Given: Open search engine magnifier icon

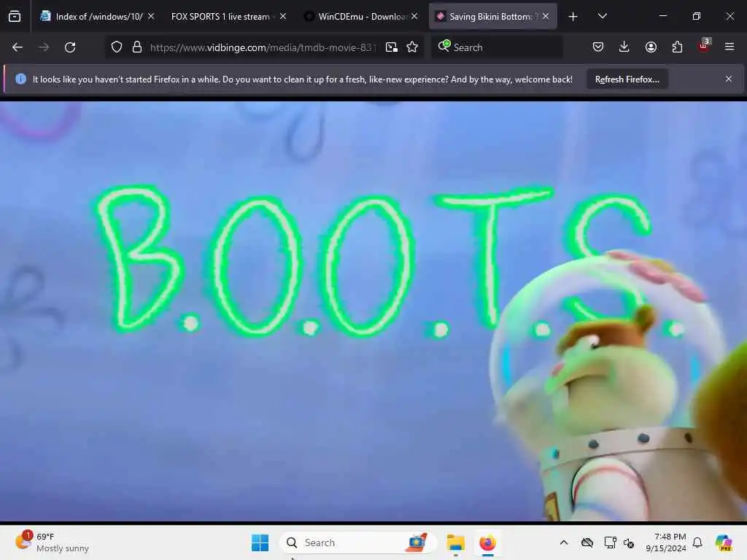Looking at the screenshot, I should (x=444, y=46).
